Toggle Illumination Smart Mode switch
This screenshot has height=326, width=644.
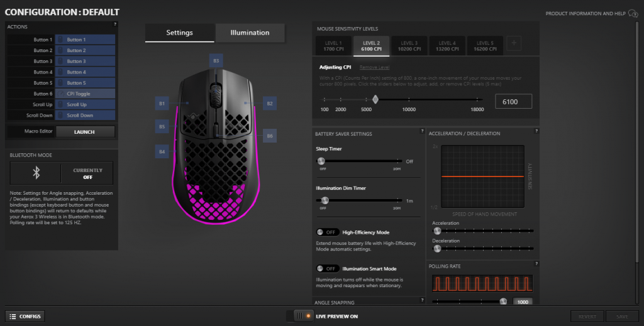[x=327, y=269]
